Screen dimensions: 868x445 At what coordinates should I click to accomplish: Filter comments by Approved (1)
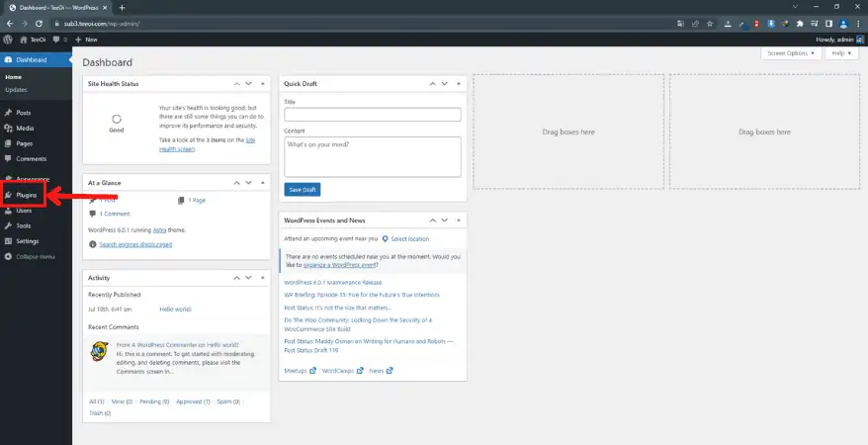193,401
